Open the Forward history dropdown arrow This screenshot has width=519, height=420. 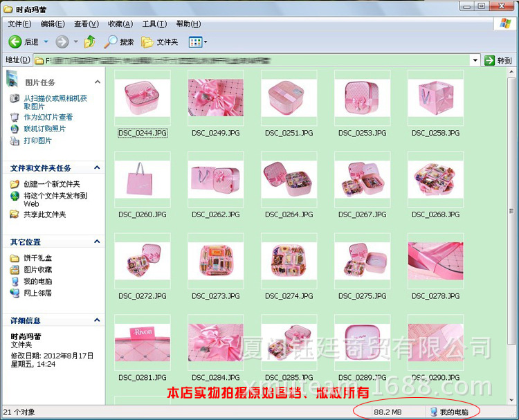tap(76, 42)
